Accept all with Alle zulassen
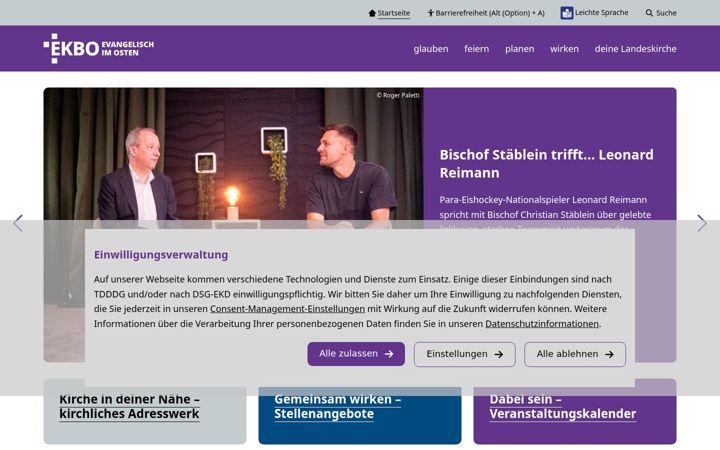The image size is (720, 450). point(356,354)
